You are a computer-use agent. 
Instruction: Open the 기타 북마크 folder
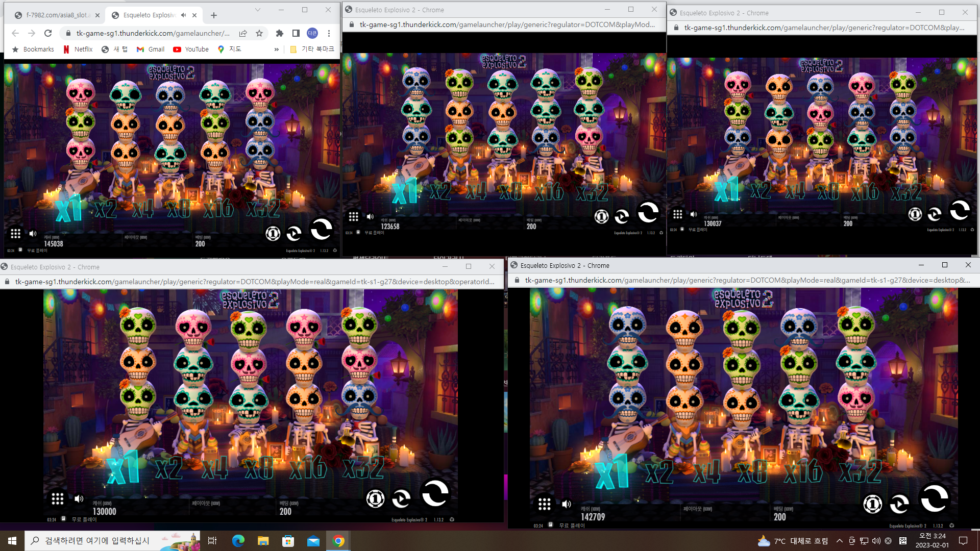312,49
